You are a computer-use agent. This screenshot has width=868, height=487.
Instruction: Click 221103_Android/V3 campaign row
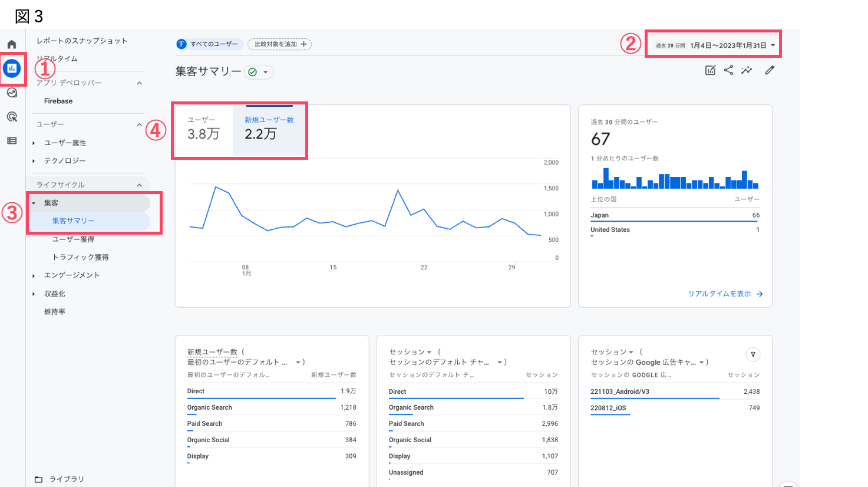click(x=675, y=392)
